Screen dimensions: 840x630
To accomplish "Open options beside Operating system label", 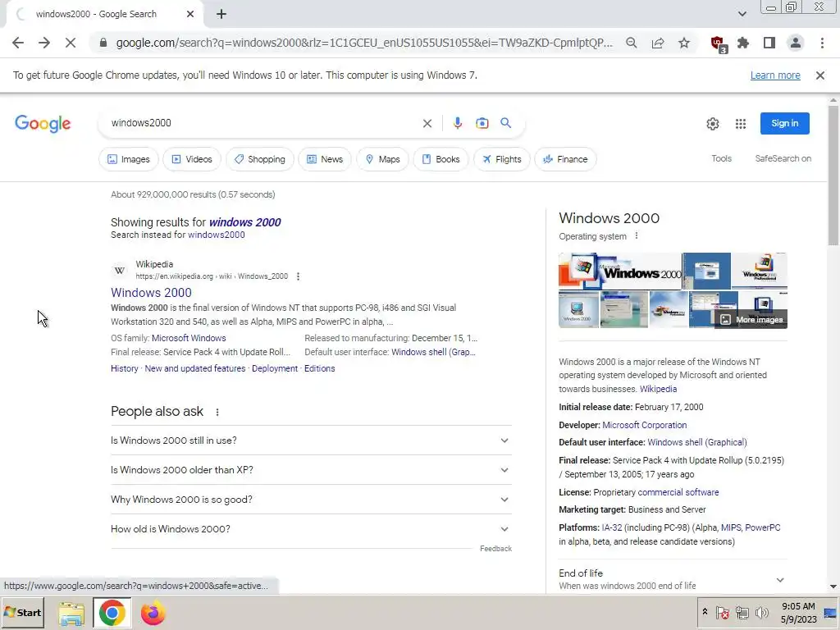I will pyautogui.click(x=636, y=235).
